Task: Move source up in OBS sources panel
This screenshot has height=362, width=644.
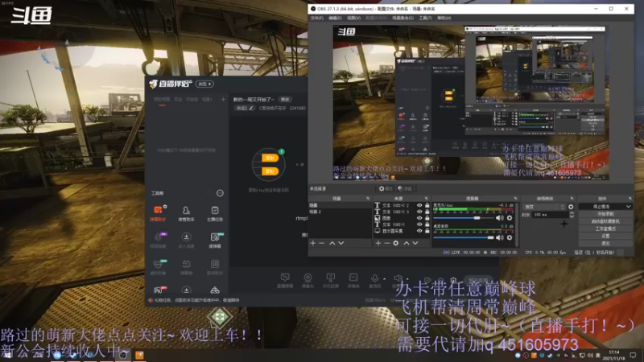Action: 407,244
